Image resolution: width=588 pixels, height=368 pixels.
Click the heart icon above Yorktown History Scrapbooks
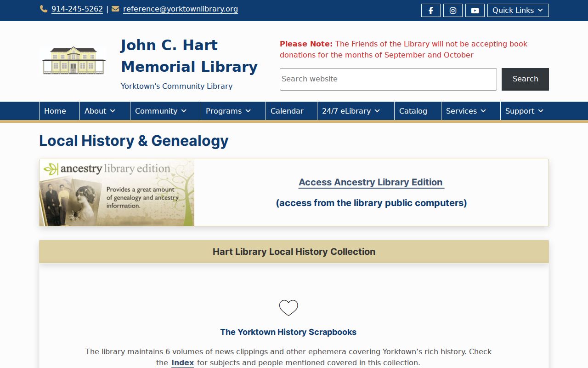point(288,308)
